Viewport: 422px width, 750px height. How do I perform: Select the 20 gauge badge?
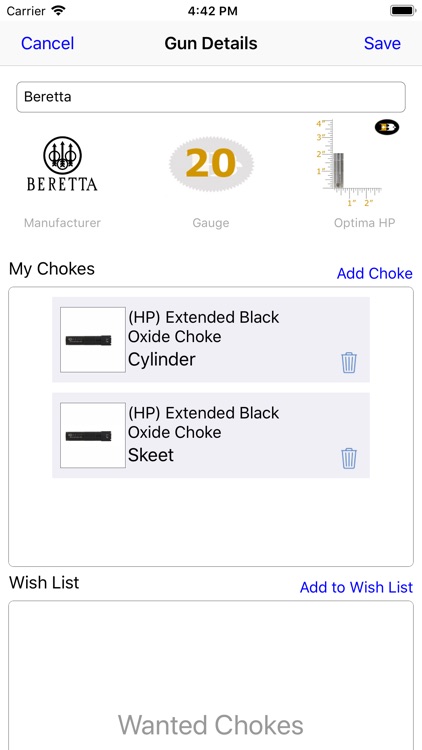click(211, 164)
